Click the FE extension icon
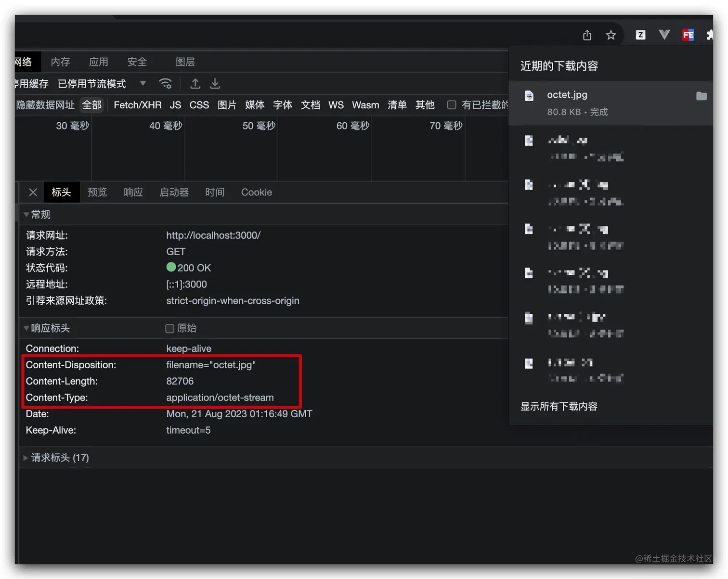Screen dimensions: 728x579 [x=688, y=35]
